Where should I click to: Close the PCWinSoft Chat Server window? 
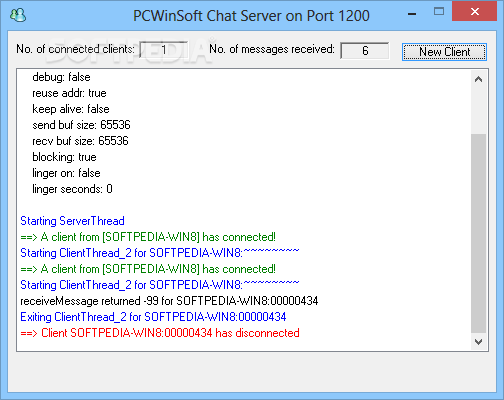coord(475,12)
